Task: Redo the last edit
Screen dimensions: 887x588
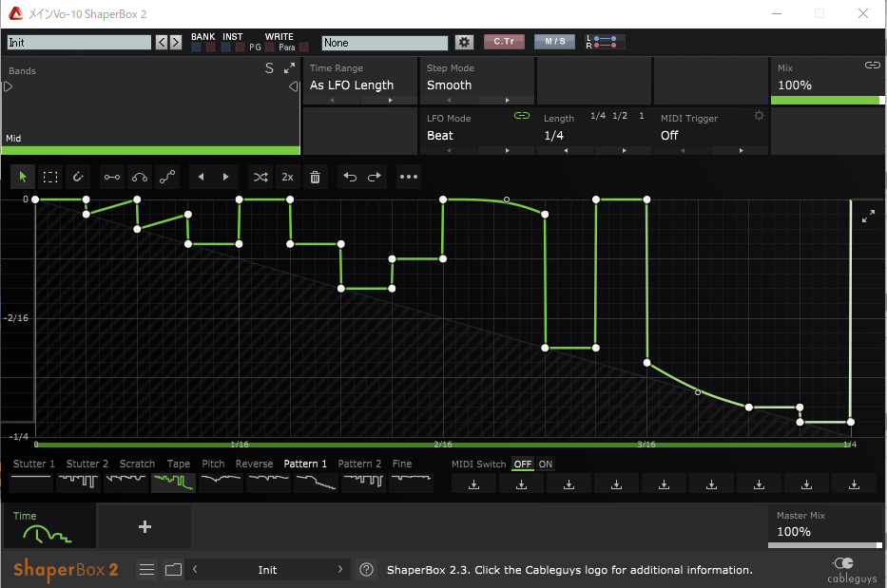Action: [x=375, y=177]
